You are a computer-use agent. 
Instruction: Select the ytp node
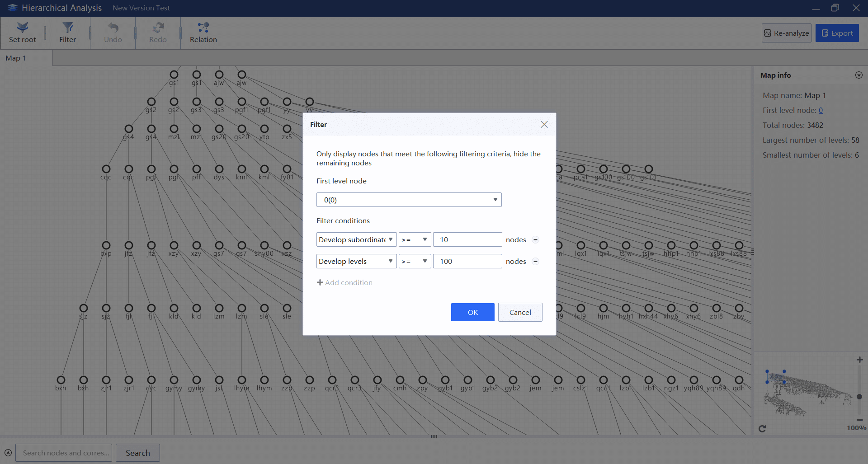264,129
